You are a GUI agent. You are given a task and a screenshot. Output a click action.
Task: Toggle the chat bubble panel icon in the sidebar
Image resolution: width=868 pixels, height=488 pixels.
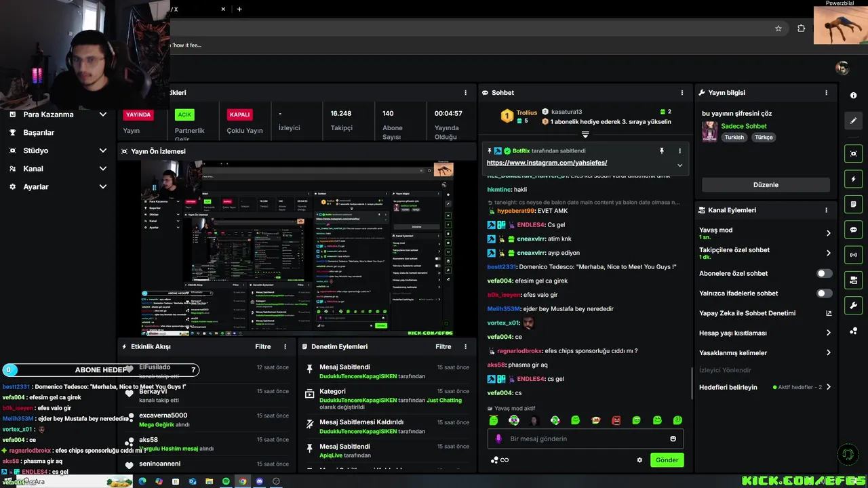pyautogui.click(x=853, y=230)
